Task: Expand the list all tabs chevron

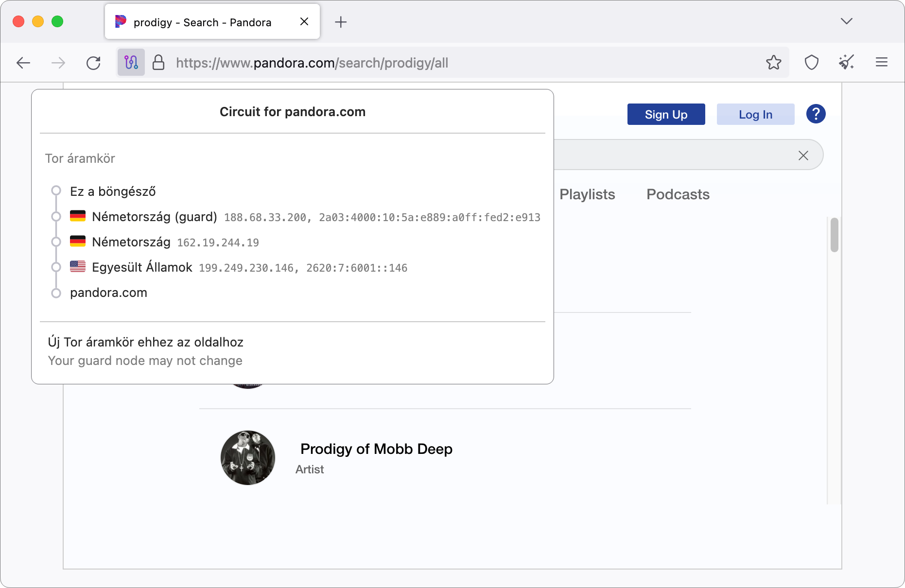Action: [x=847, y=21]
